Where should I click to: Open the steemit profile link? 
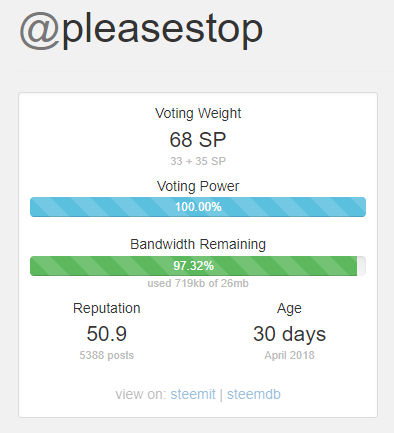193,394
